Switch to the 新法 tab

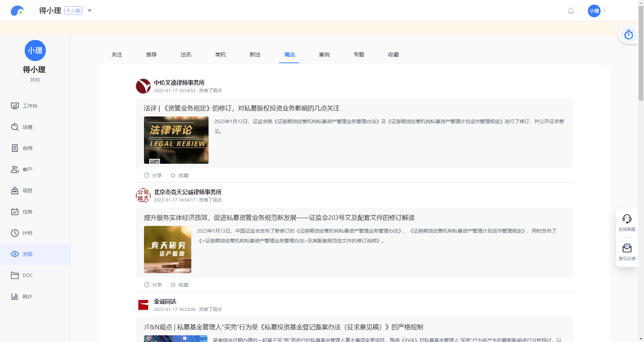coord(255,55)
